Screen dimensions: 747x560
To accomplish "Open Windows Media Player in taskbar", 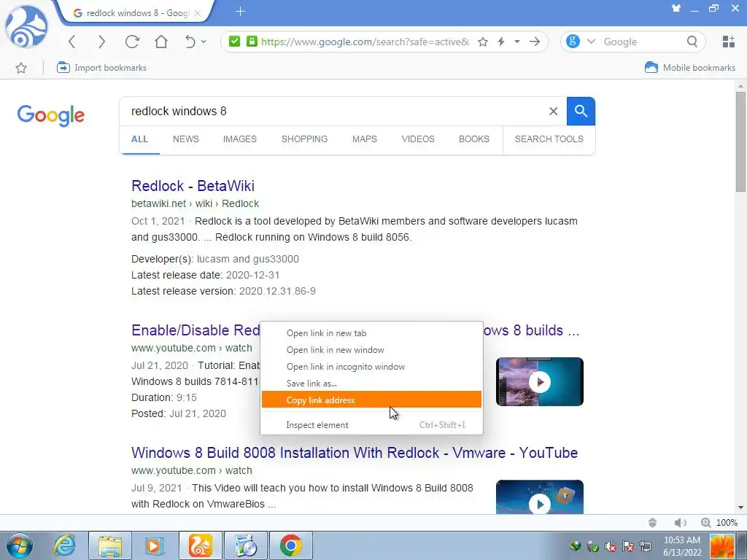I will point(154,545).
